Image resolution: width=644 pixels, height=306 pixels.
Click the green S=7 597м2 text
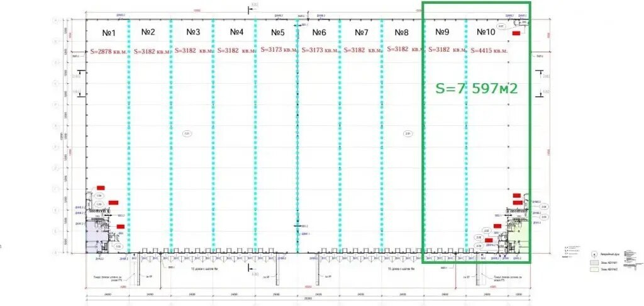point(477,88)
